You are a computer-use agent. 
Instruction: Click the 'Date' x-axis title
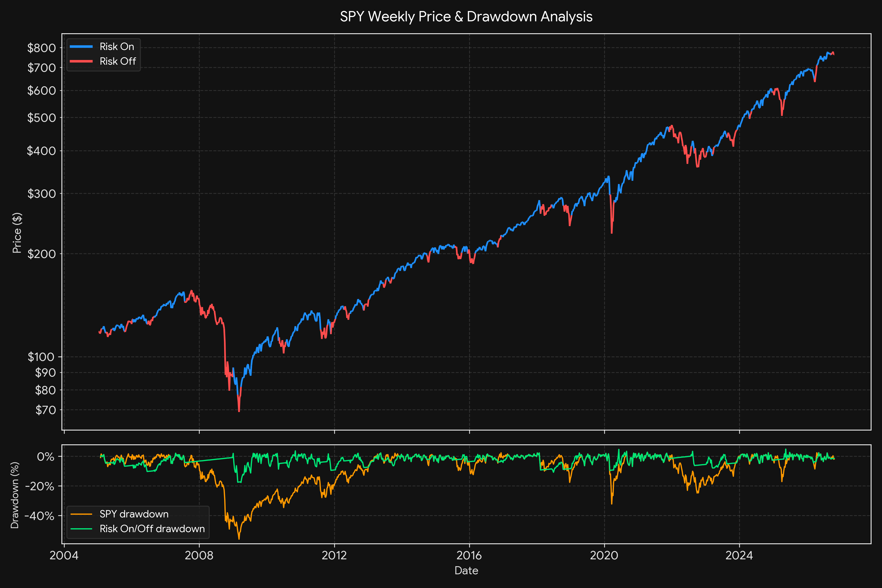[x=466, y=571]
